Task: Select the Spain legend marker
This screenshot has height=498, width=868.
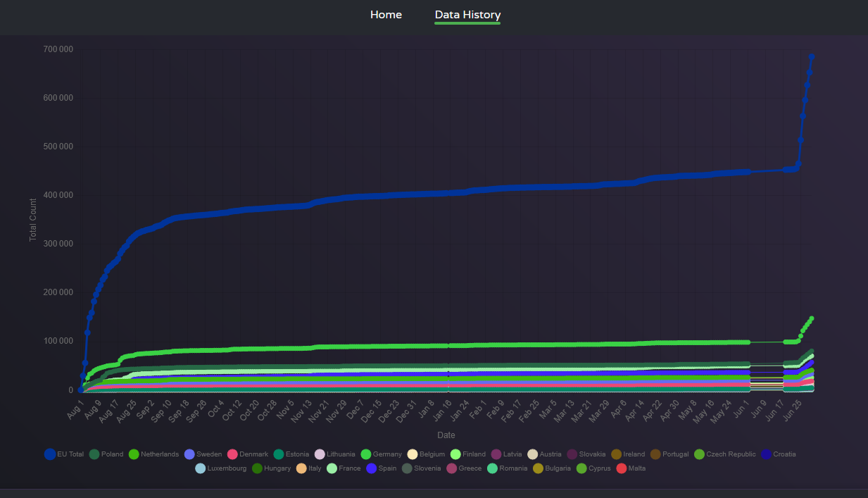Action: (372, 468)
